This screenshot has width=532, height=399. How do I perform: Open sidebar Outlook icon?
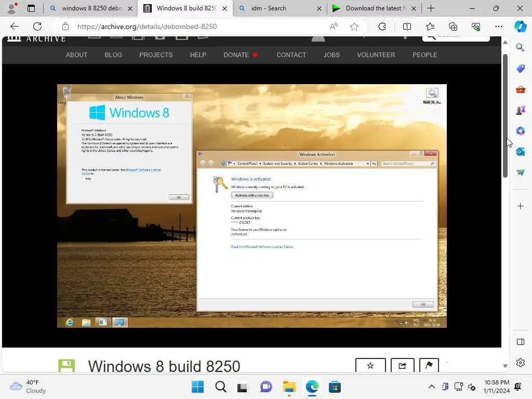[x=520, y=151]
